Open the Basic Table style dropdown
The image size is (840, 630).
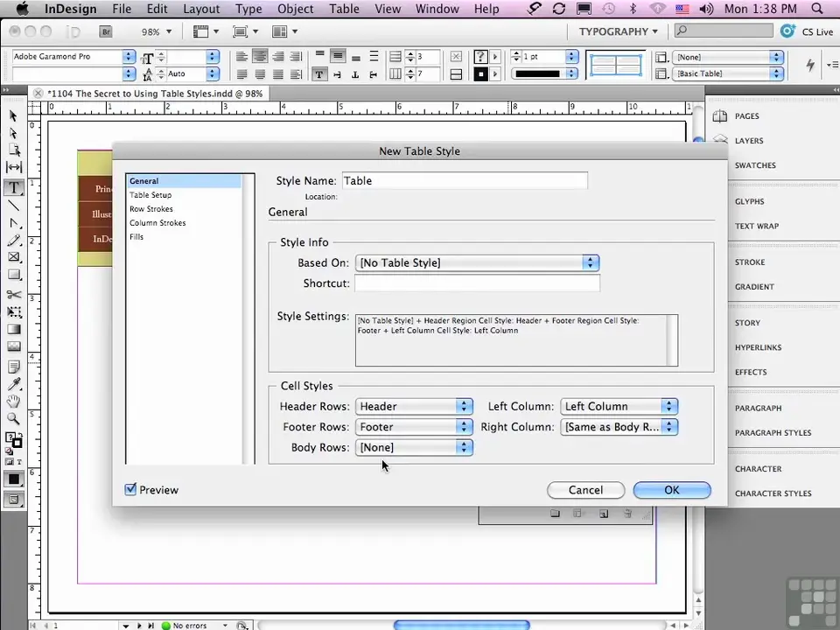pyautogui.click(x=776, y=73)
